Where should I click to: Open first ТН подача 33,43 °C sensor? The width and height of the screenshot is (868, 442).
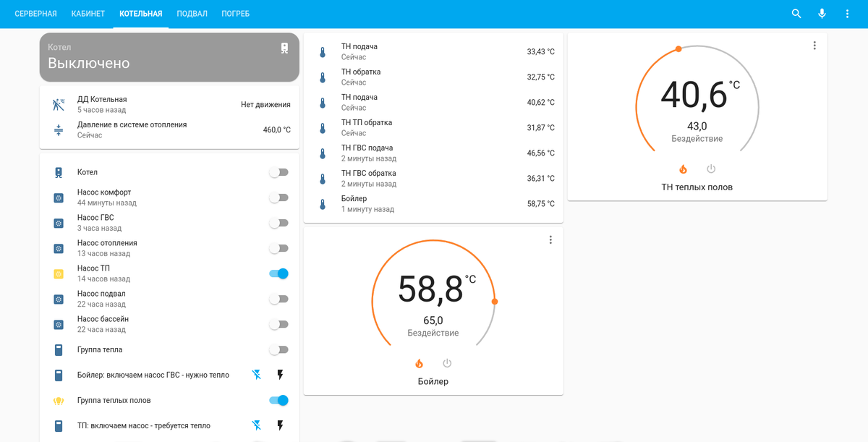(433, 52)
